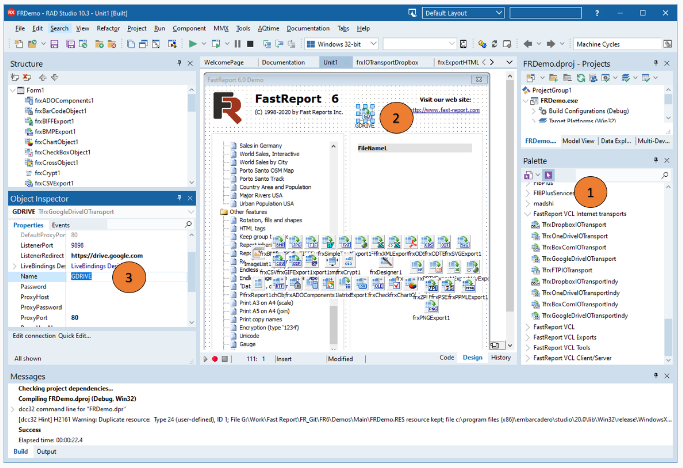Click the Palette search magnifier icon
This screenshot has width=683, height=468.
coord(665,175)
